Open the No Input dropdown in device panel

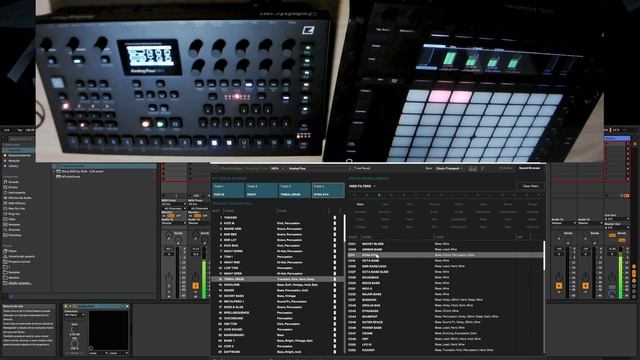(75, 315)
